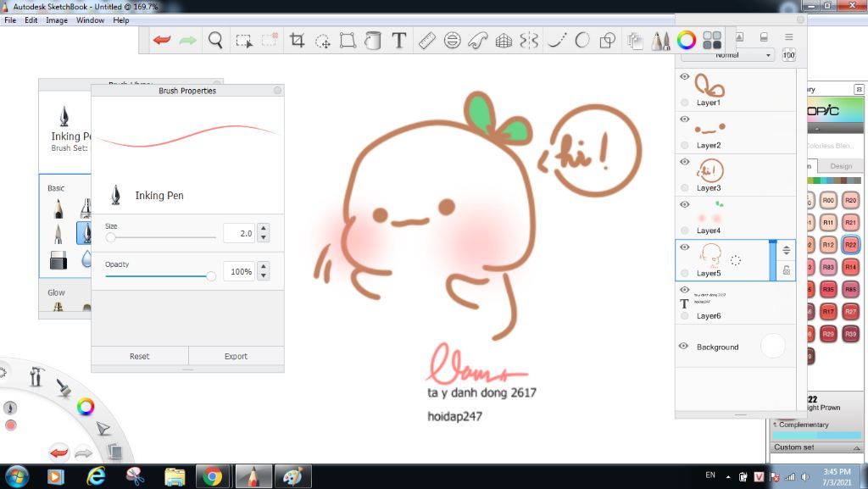Select the Steady Stroke tool
This screenshot has height=489, width=868.
(557, 41)
